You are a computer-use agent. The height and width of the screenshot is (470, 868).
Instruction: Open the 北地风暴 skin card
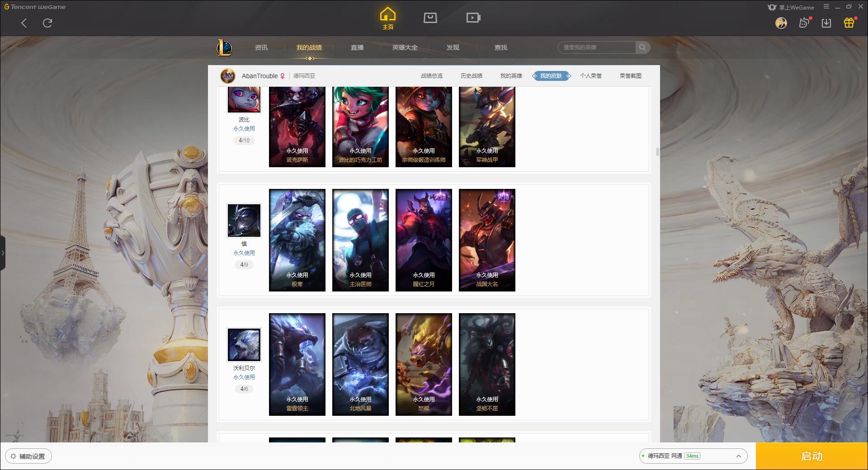tap(360, 364)
